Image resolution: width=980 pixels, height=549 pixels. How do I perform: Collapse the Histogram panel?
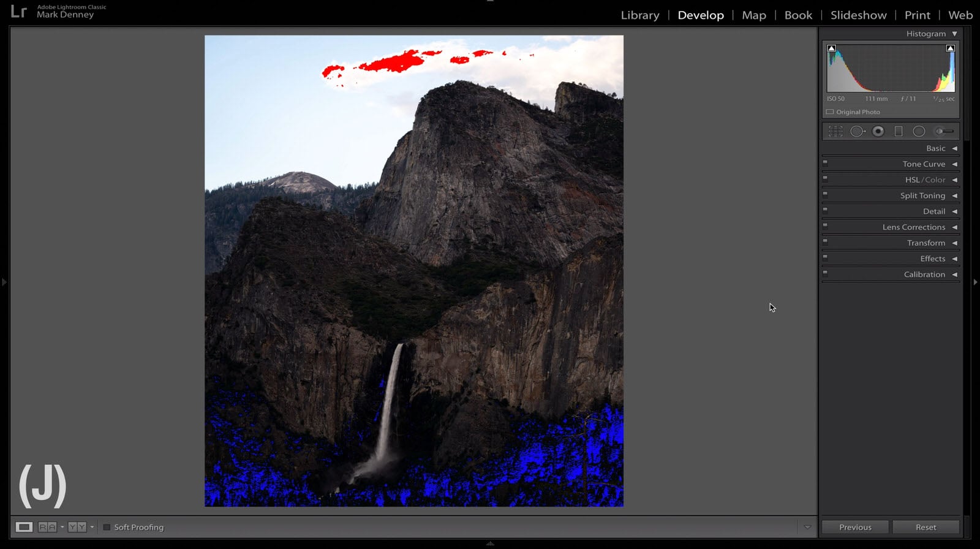pos(954,34)
